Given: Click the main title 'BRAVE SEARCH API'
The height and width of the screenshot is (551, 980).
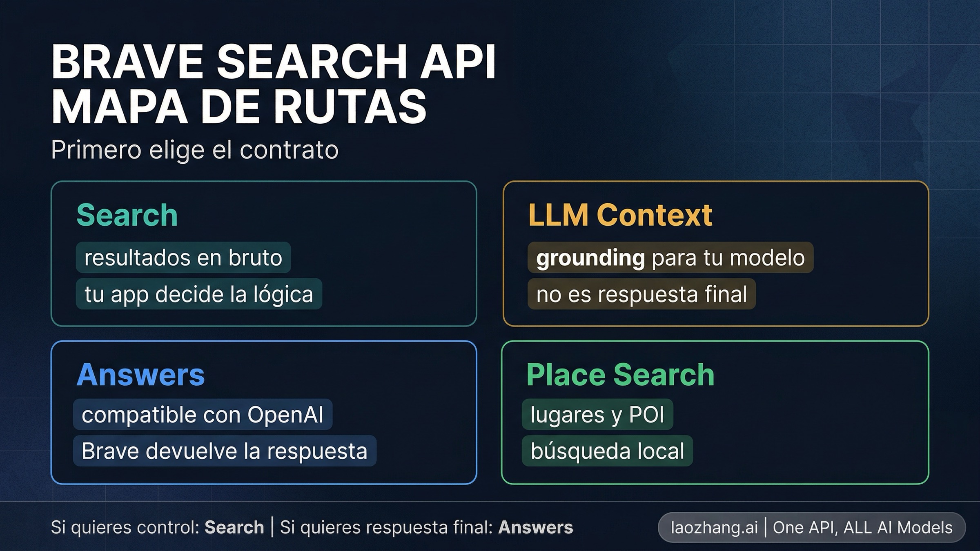Looking at the screenshot, I should pyautogui.click(x=274, y=61).
